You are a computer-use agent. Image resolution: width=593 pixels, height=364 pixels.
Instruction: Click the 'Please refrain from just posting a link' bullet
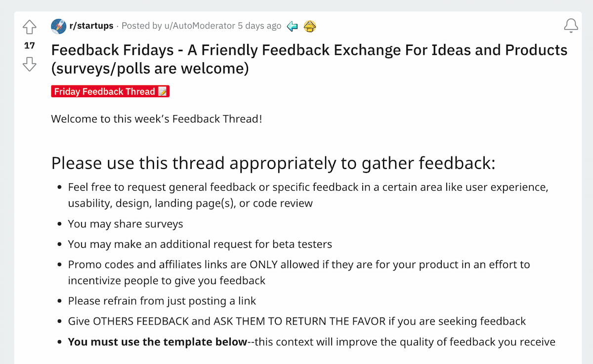[x=162, y=301]
